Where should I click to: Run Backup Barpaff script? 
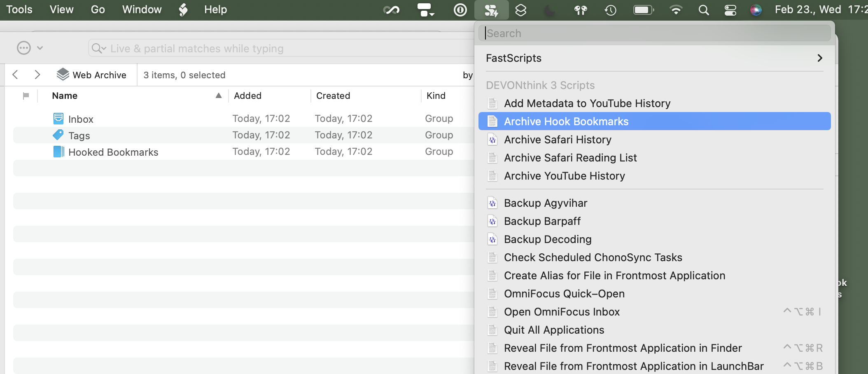tap(655, 221)
